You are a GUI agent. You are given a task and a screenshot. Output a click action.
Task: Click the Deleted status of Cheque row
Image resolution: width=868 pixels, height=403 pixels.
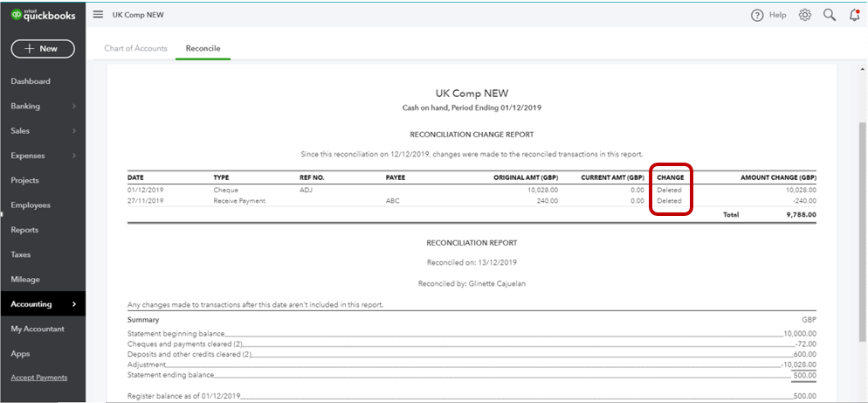[669, 190]
